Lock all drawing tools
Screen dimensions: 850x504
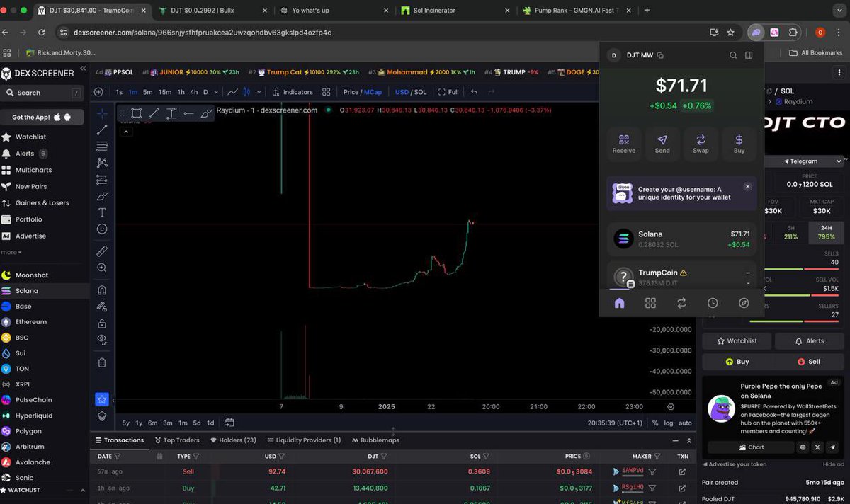(x=102, y=323)
